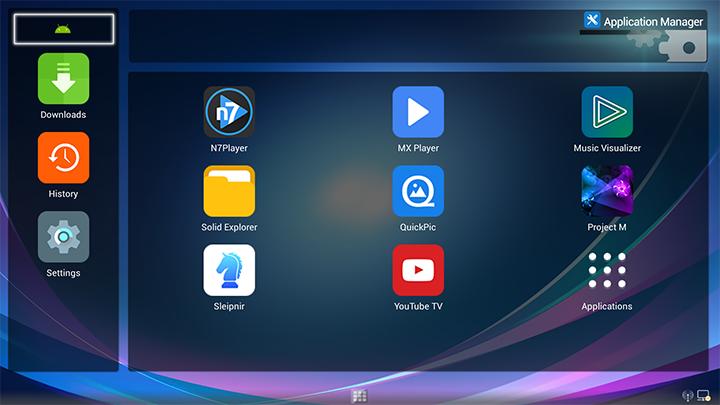
Task: Launch the Music Visualizer app
Action: [x=607, y=112]
